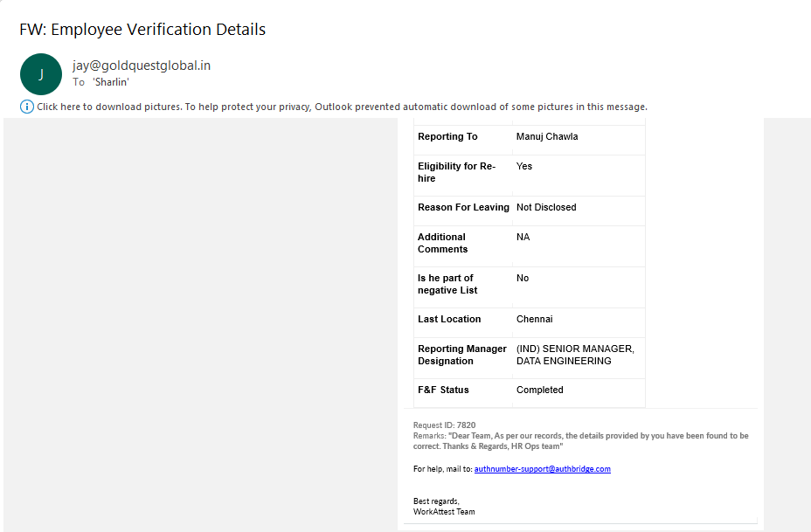Select the Reporting Manager Designation label
This screenshot has height=532, width=811.
(461, 355)
